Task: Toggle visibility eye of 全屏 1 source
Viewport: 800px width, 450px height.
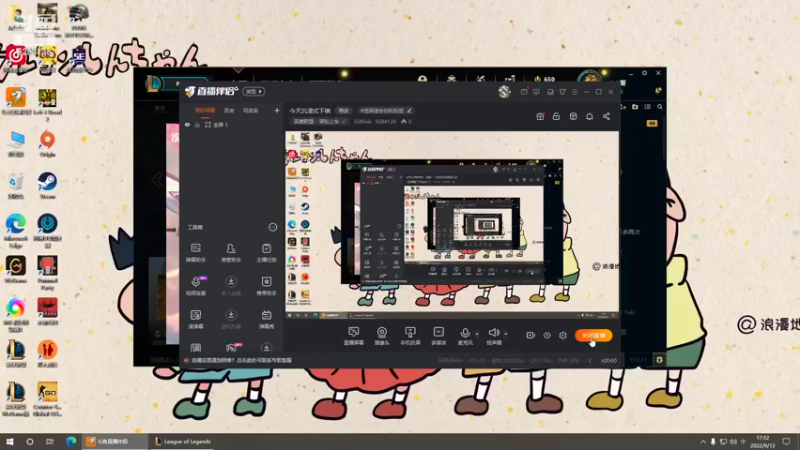Action: point(187,124)
